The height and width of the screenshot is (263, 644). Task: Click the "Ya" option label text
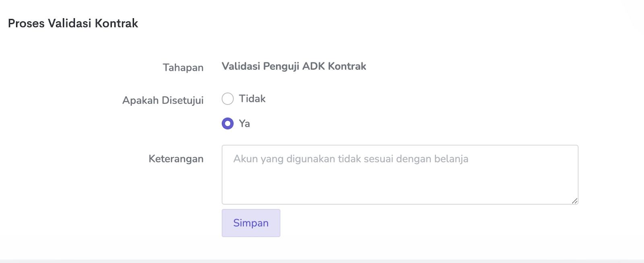click(244, 124)
